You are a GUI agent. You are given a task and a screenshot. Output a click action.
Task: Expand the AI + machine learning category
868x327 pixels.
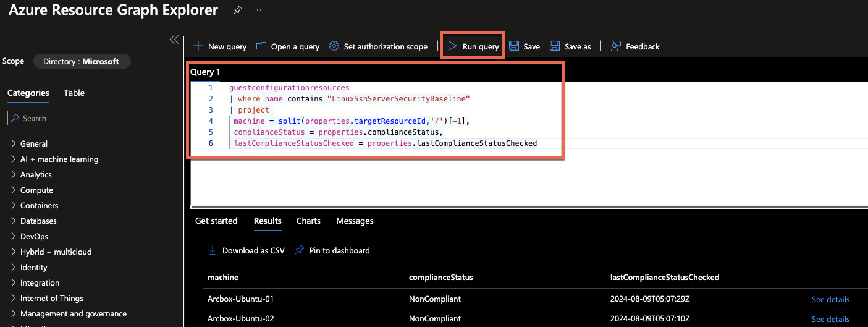click(x=14, y=159)
